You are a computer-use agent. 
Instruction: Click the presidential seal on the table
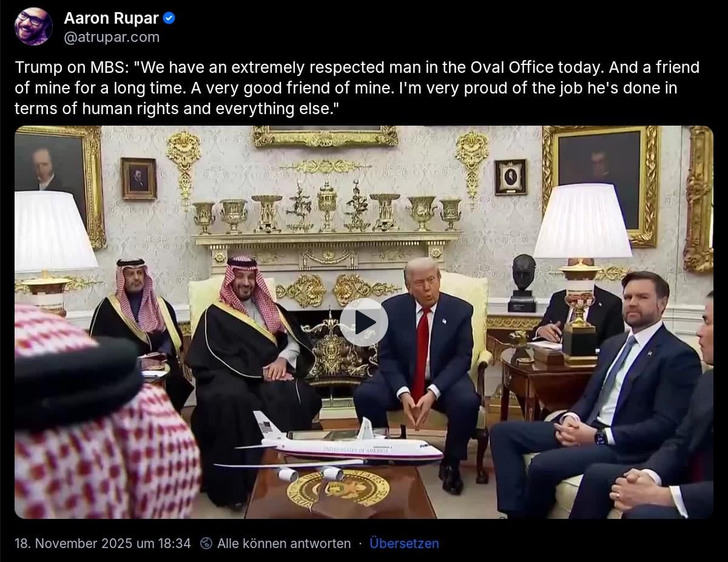pos(339,488)
